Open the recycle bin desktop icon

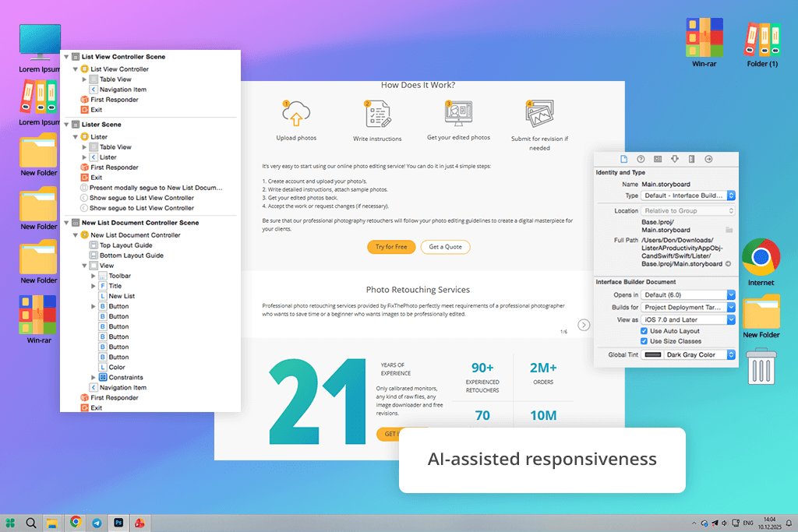(761, 366)
